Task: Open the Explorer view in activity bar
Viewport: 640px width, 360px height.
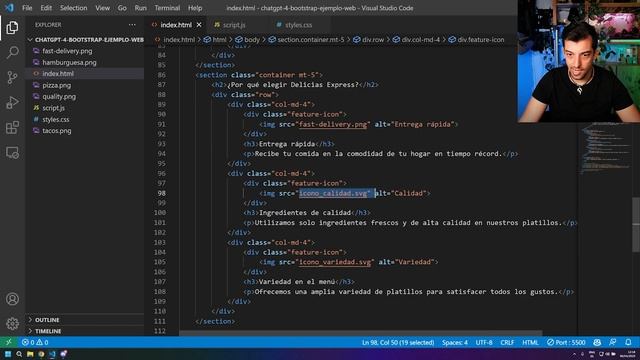Action: [x=12, y=28]
